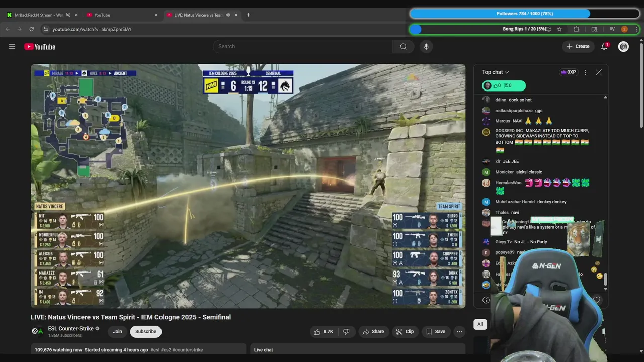Click the chat engagement pill with thumbs count
The image size is (644, 362).
point(504,86)
